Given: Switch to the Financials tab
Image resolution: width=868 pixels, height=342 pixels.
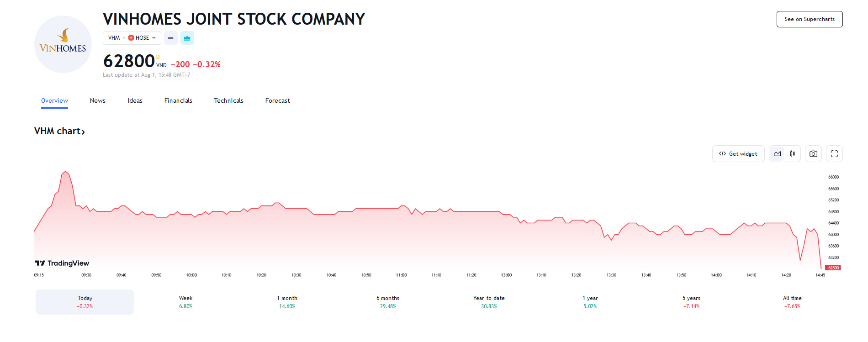Looking at the screenshot, I should tap(178, 100).
